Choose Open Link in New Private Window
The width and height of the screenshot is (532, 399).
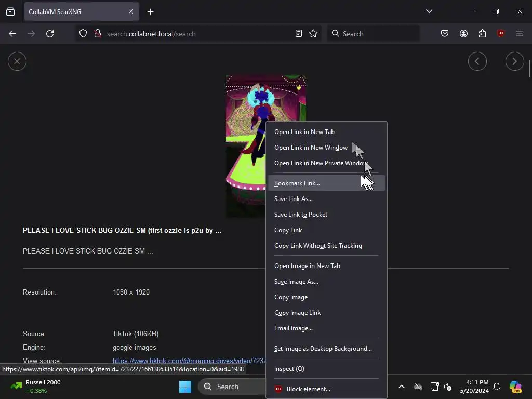pos(326,163)
